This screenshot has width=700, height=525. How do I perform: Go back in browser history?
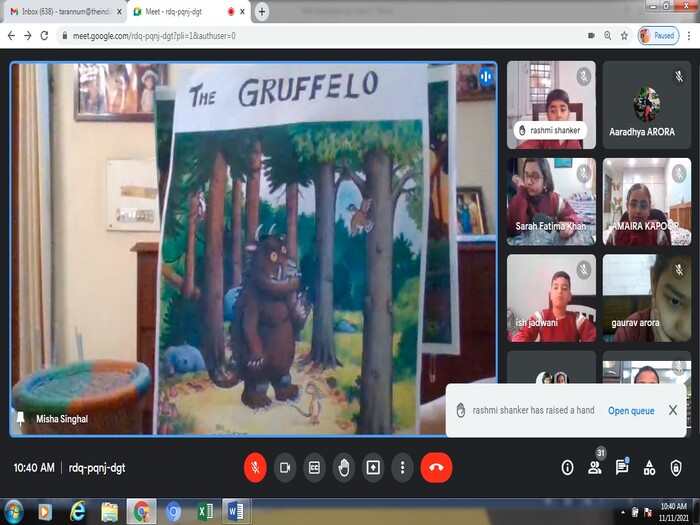tap(12, 36)
